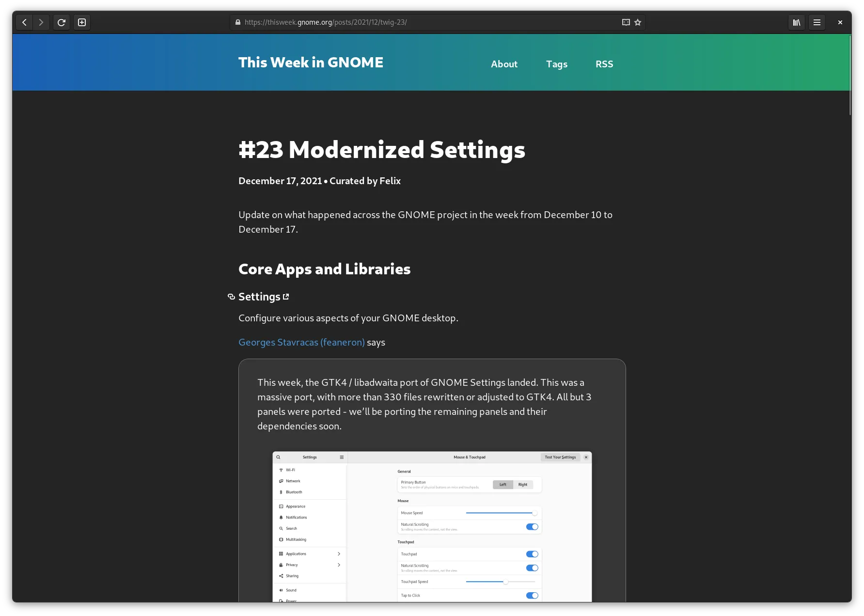
Task: Expand the Applications row chevron
Action: (x=339, y=554)
